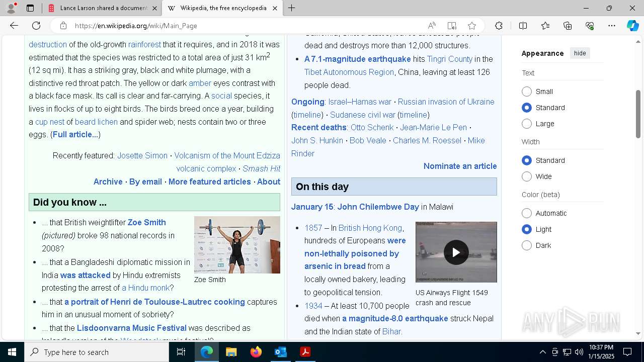This screenshot has width=644, height=362.
Task: Open the Josette Simon link
Action: pos(142,155)
